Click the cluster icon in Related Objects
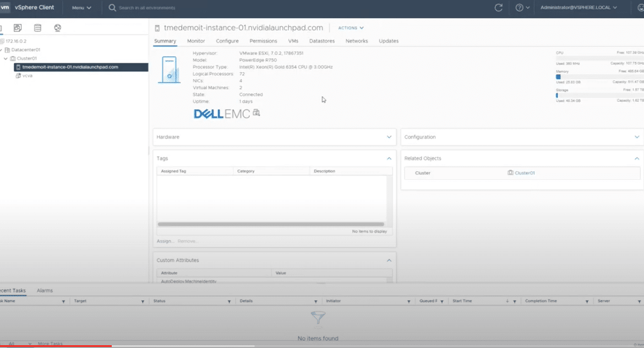The height and width of the screenshot is (348, 644). tap(510, 173)
